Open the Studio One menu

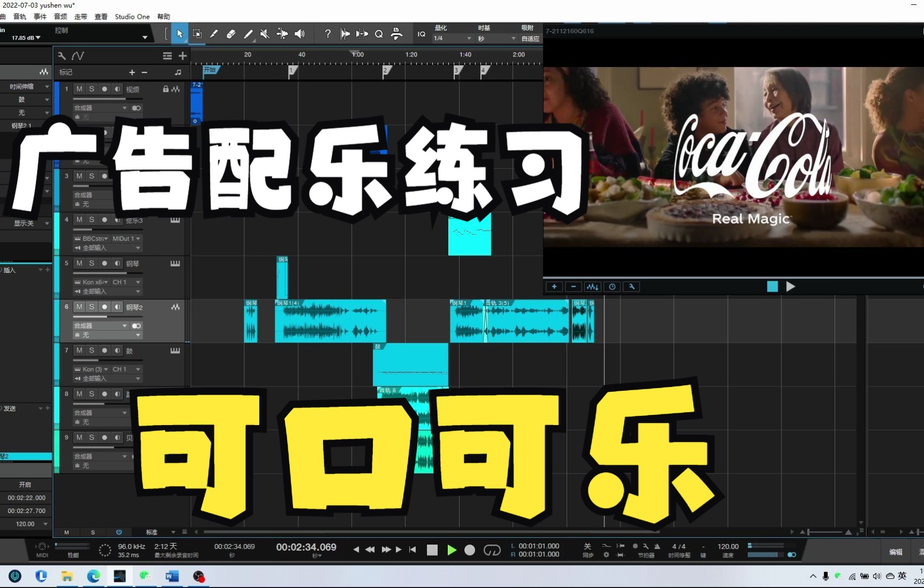(132, 17)
